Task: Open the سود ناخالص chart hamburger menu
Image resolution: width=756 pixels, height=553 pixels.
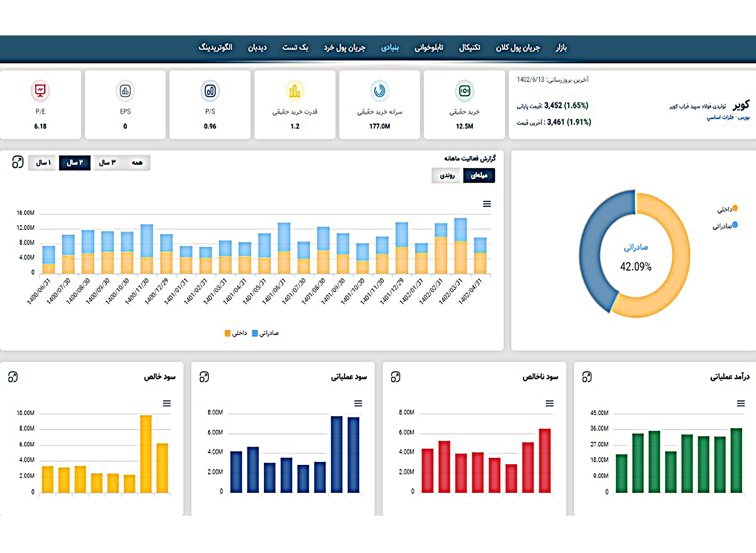Action: pyautogui.click(x=549, y=403)
